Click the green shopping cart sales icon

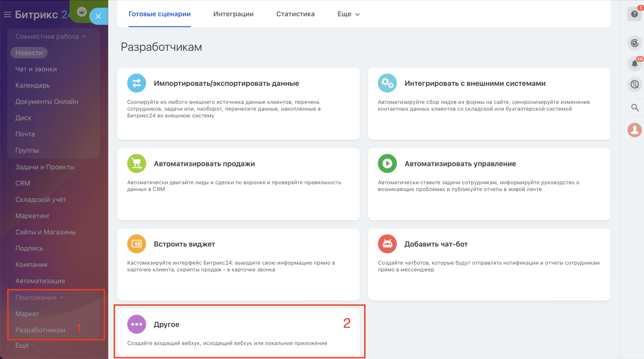coord(137,163)
